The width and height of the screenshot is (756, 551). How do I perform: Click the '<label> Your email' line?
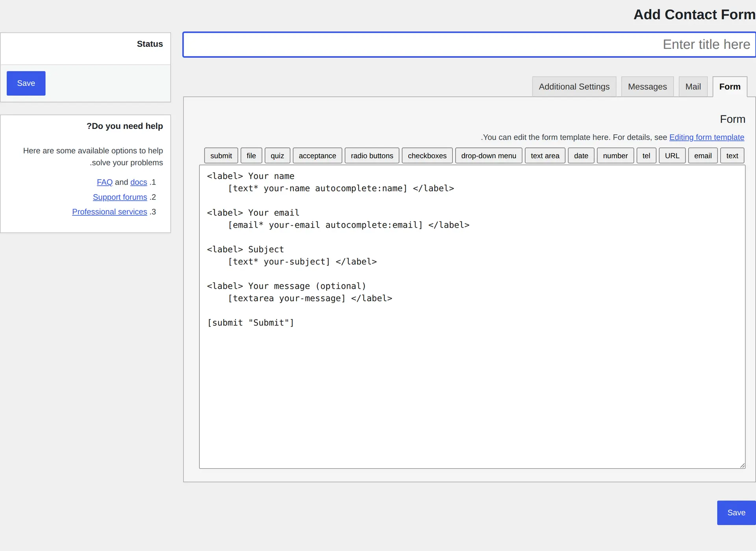click(x=253, y=213)
